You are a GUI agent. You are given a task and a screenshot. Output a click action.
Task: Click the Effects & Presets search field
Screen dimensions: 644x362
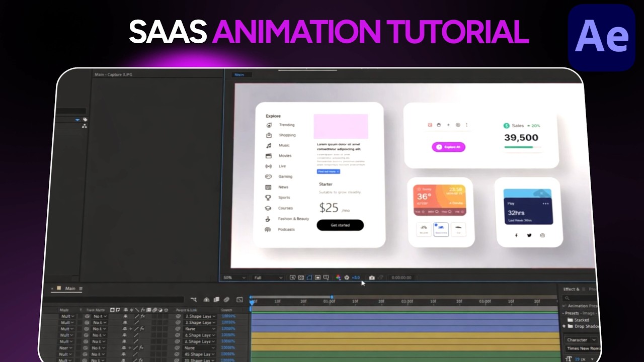click(579, 299)
